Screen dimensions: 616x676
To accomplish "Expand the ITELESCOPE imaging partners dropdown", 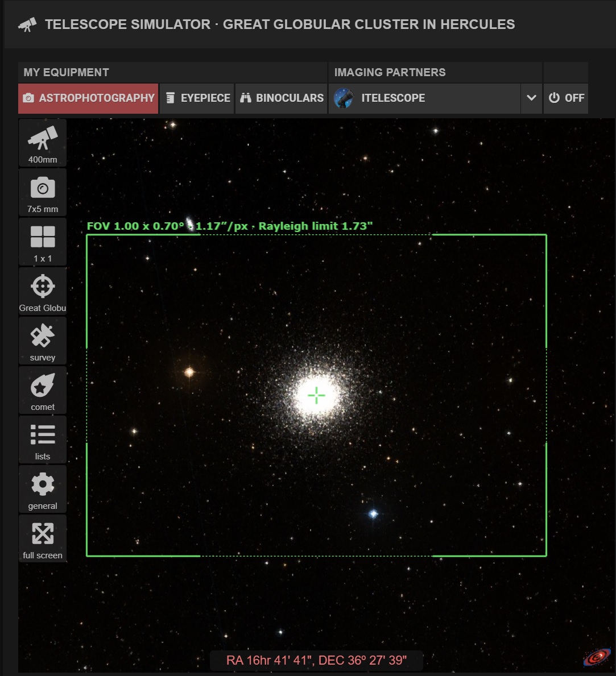I will click(531, 98).
